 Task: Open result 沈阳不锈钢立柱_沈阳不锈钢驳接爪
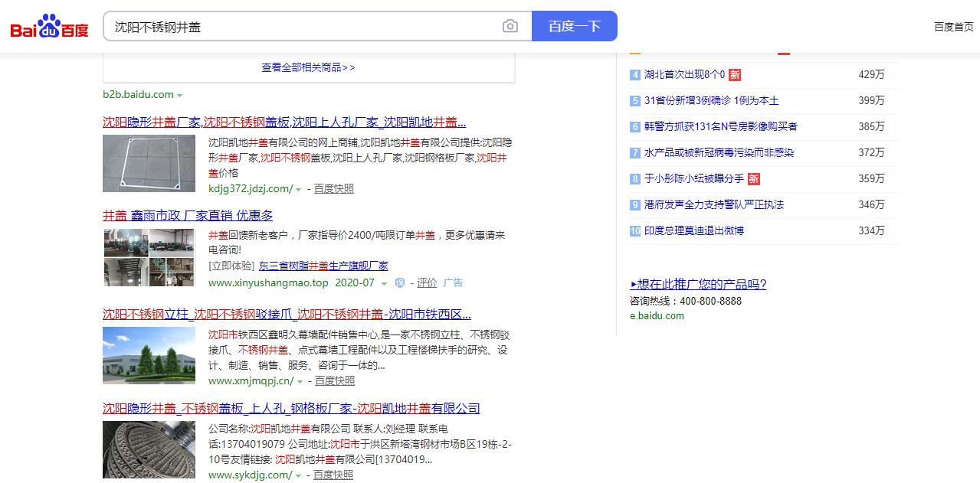[287, 315]
